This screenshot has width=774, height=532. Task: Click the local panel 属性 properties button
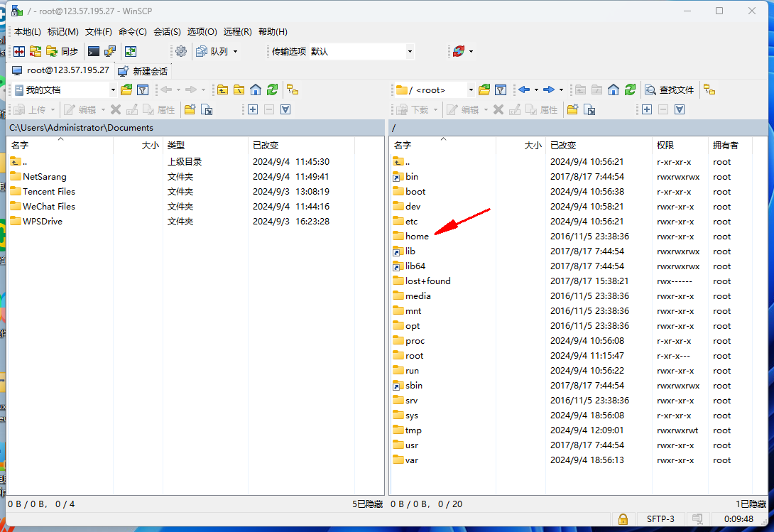[x=158, y=109]
